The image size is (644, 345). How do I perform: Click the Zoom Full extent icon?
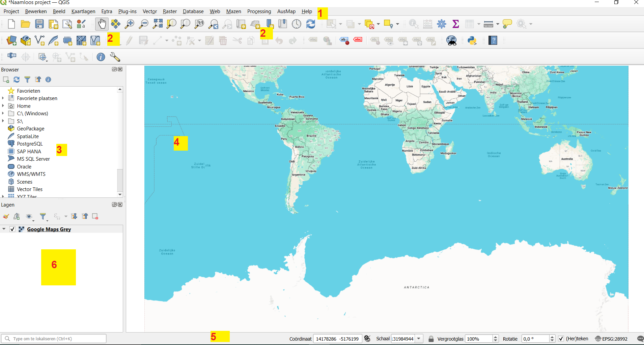pyautogui.click(x=158, y=24)
